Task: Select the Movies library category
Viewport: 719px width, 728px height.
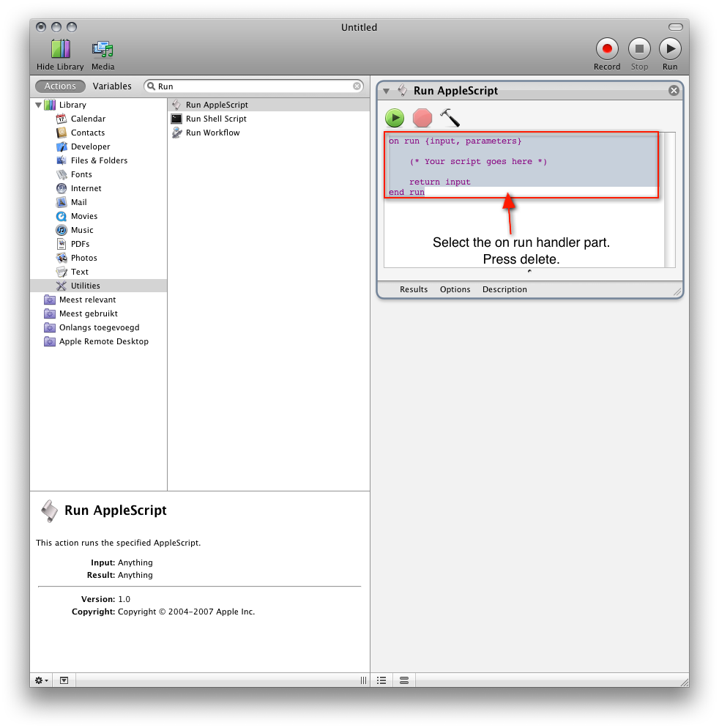Action: tap(98, 216)
